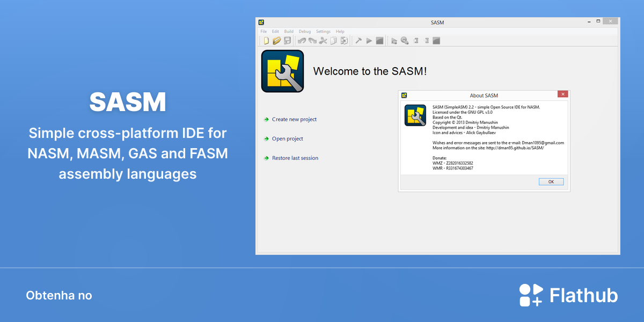This screenshot has height=322, width=644.
Task: Click the 'Welcome to the SASM!' heading
Action: pos(370,71)
